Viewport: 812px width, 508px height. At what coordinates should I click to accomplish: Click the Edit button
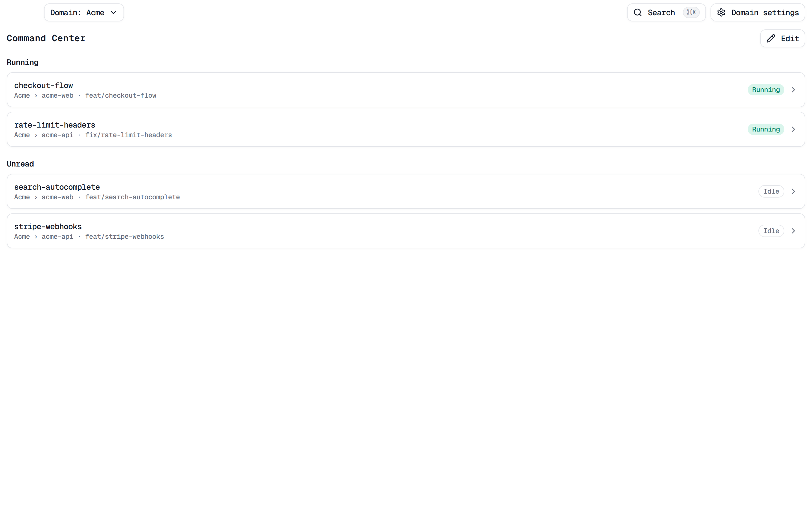coord(782,38)
